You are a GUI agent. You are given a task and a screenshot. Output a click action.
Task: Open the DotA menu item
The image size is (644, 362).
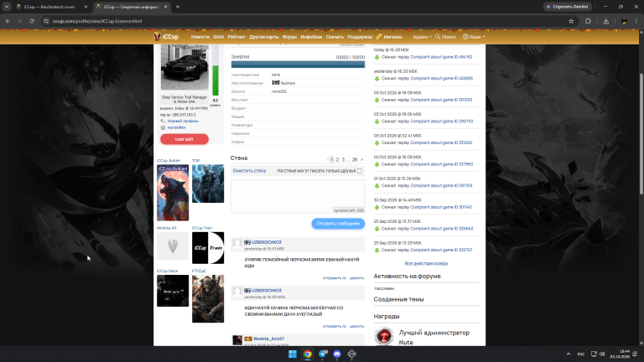[219, 37]
